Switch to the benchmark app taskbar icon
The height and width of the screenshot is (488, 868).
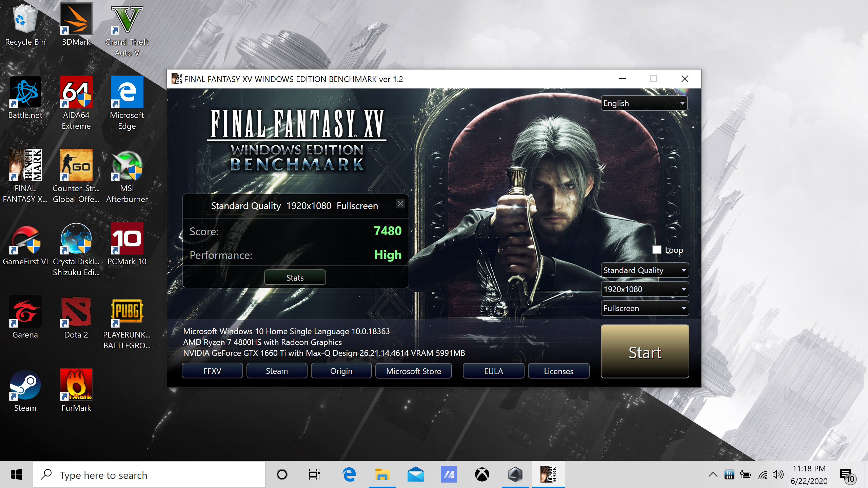(548, 475)
